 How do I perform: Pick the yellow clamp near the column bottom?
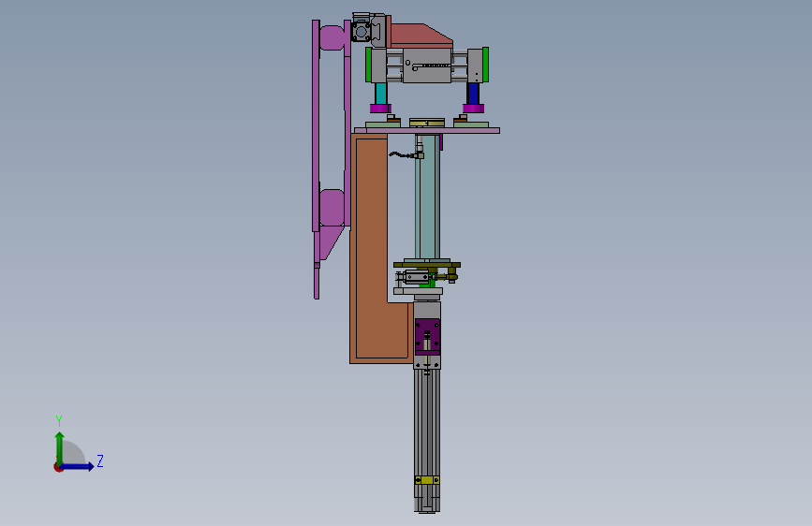point(427,480)
